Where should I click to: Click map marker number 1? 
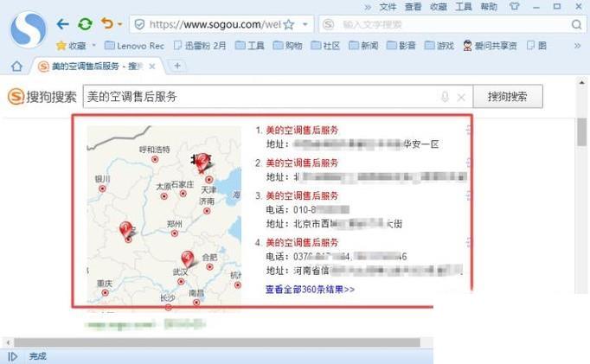(x=126, y=230)
